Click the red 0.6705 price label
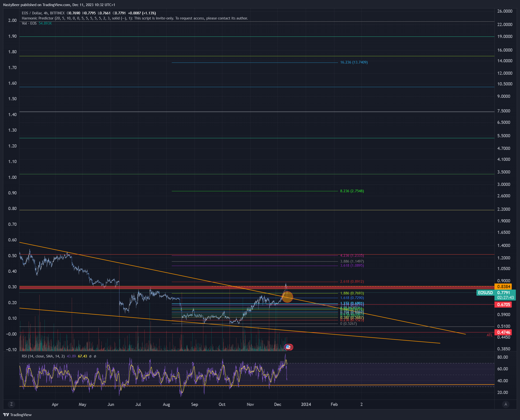This screenshot has width=520, height=420. (x=503, y=305)
